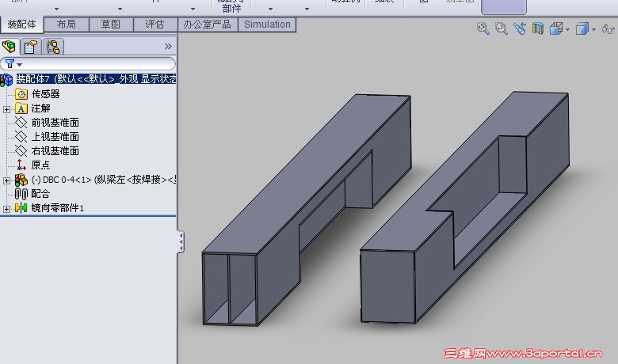Click the filter funnel icon
This screenshot has height=364, width=618.
pyautogui.click(x=10, y=64)
